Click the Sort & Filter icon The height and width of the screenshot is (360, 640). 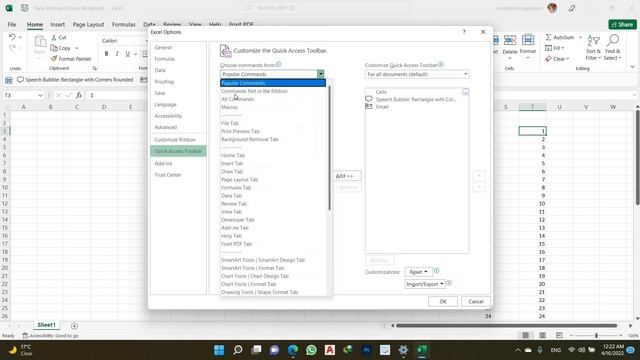click(x=593, y=41)
